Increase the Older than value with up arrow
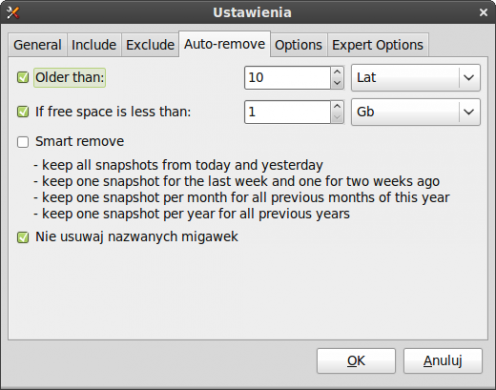The width and height of the screenshot is (496, 390). [337, 72]
